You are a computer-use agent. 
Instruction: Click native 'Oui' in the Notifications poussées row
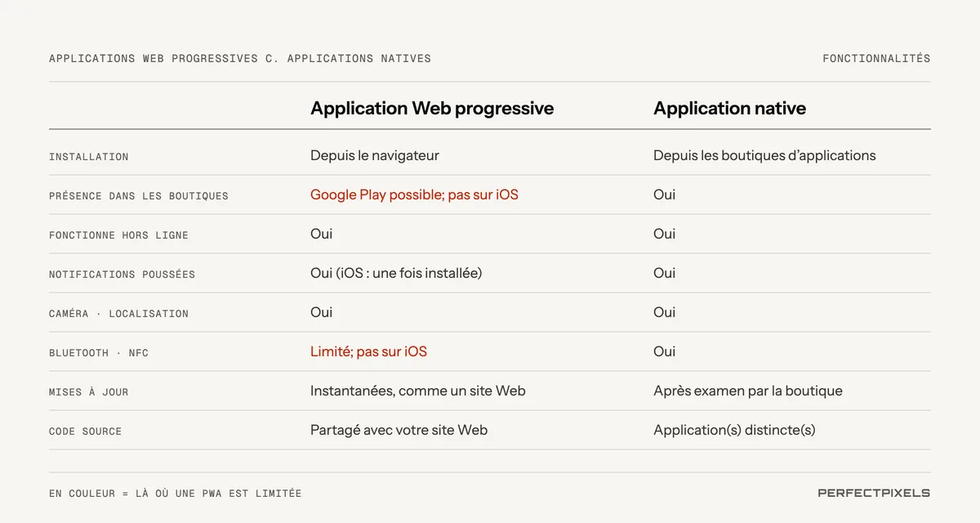(x=664, y=273)
